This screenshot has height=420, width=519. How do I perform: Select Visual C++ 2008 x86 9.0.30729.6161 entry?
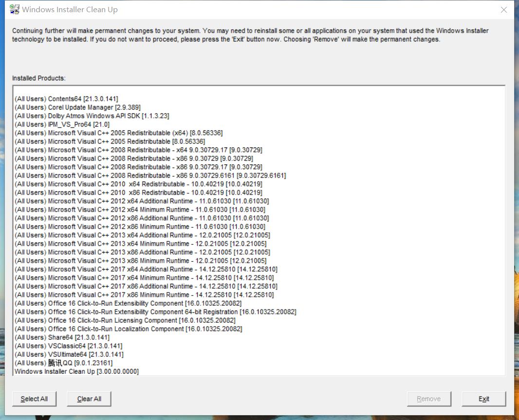point(150,175)
